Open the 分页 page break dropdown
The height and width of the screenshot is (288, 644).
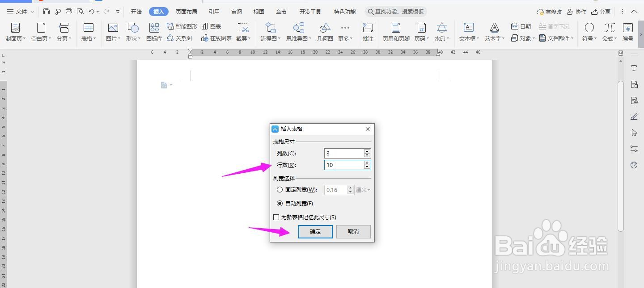(x=64, y=32)
